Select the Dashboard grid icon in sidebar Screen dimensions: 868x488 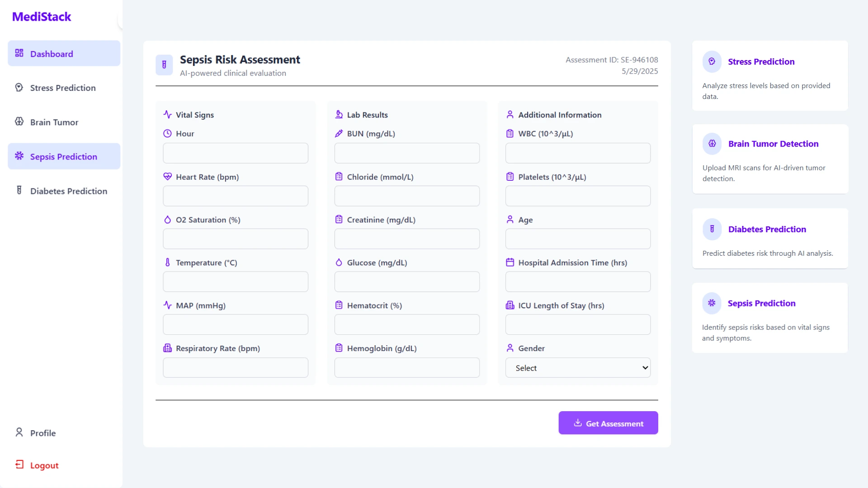pos(19,53)
